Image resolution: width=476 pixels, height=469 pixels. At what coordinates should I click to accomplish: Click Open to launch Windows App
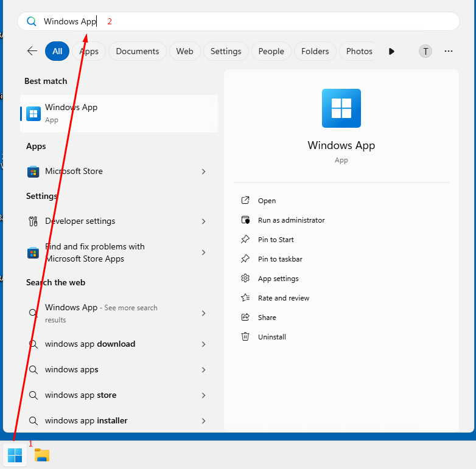(x=267, y=201)
